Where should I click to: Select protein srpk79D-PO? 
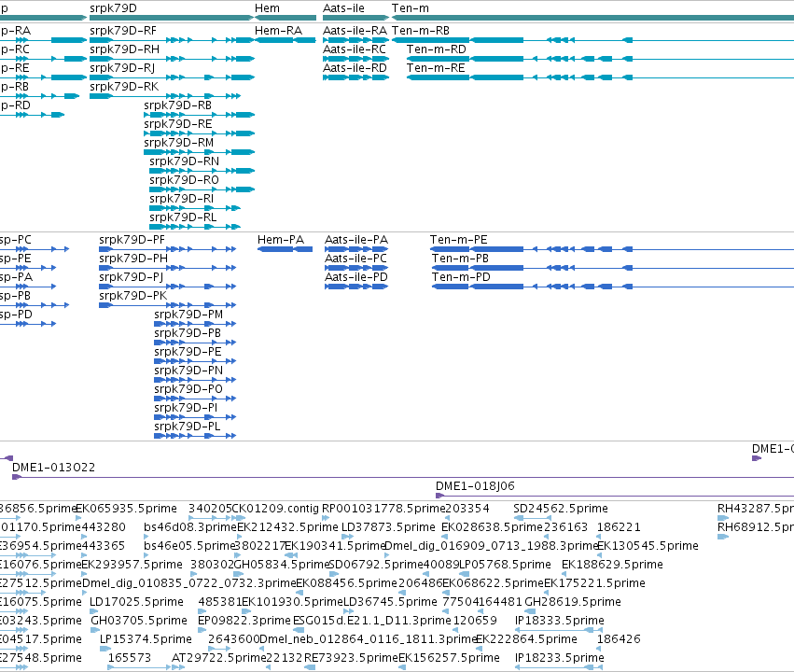pyautogui.click(x=188, y=390)
